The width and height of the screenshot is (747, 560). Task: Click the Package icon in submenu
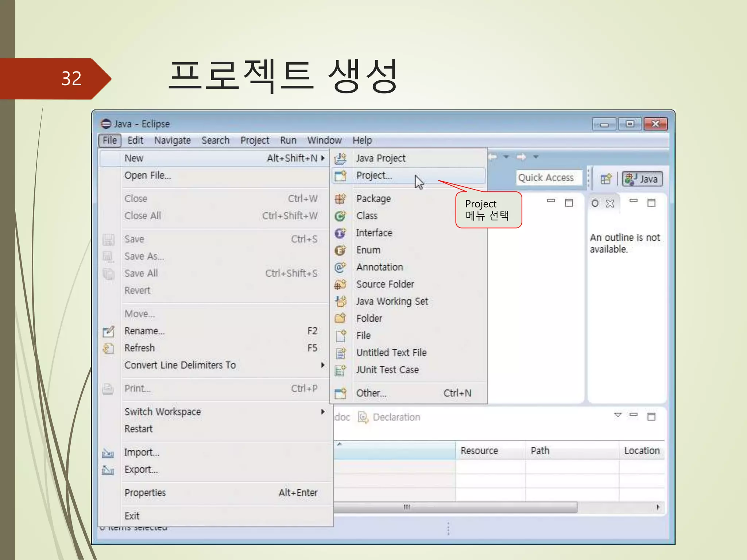click(340, 199)
